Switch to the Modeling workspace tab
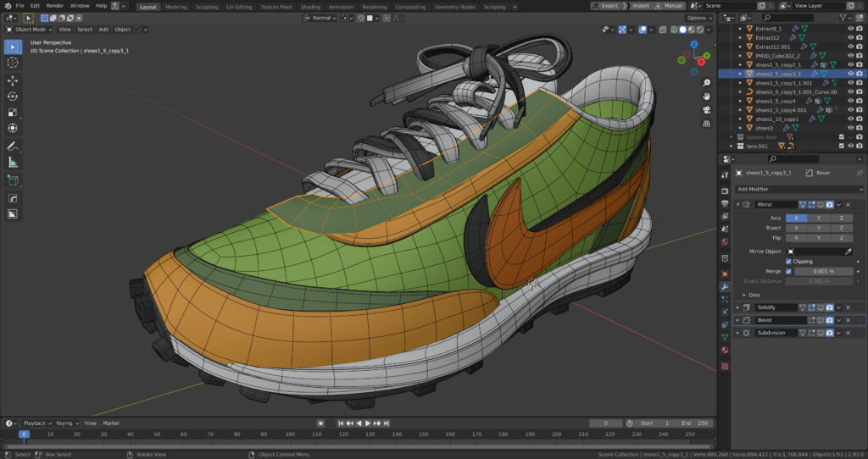Screen dimensions: 868x459 (176, 7)
